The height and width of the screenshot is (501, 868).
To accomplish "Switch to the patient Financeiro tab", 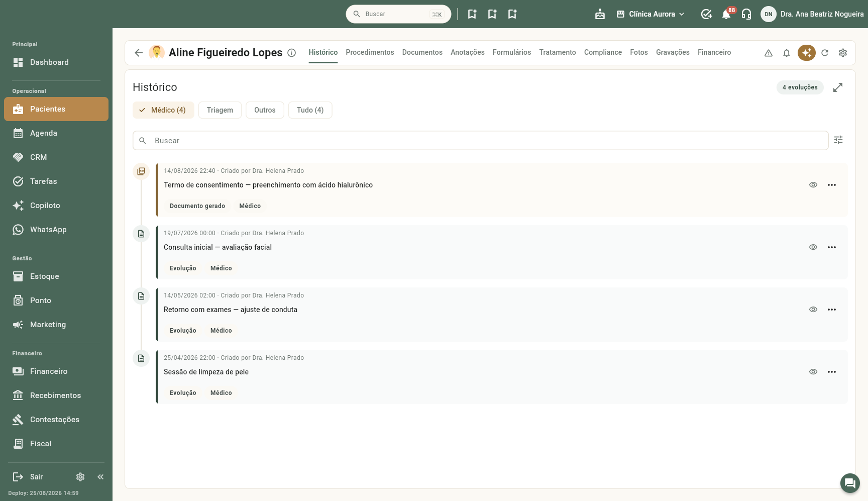I will pos(714,52).
